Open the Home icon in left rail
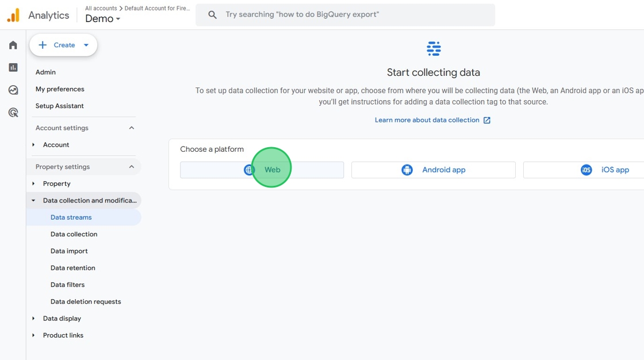This screenshot has height=360, width=644. click(x=13, y=45)
